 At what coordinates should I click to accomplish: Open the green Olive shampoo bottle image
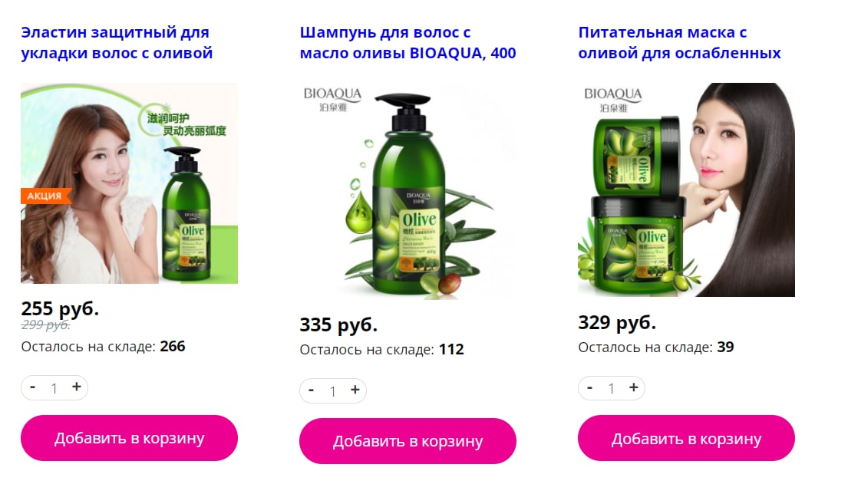408,192
